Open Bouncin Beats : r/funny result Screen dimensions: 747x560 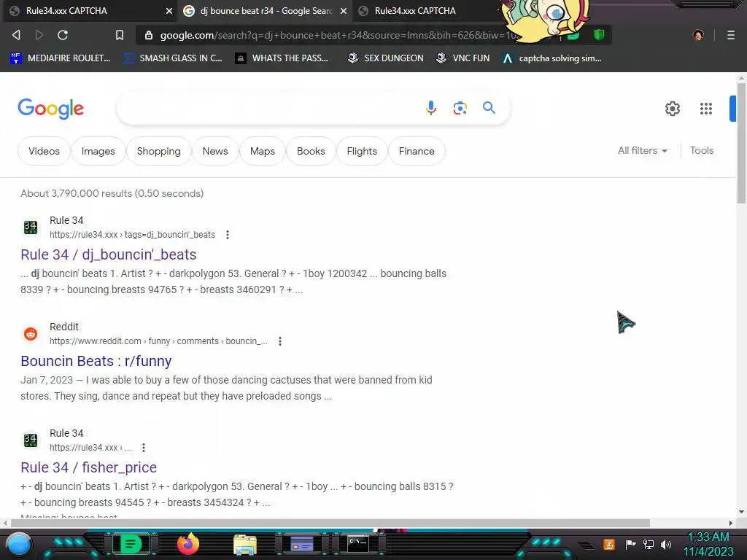[x=96, y=361]
